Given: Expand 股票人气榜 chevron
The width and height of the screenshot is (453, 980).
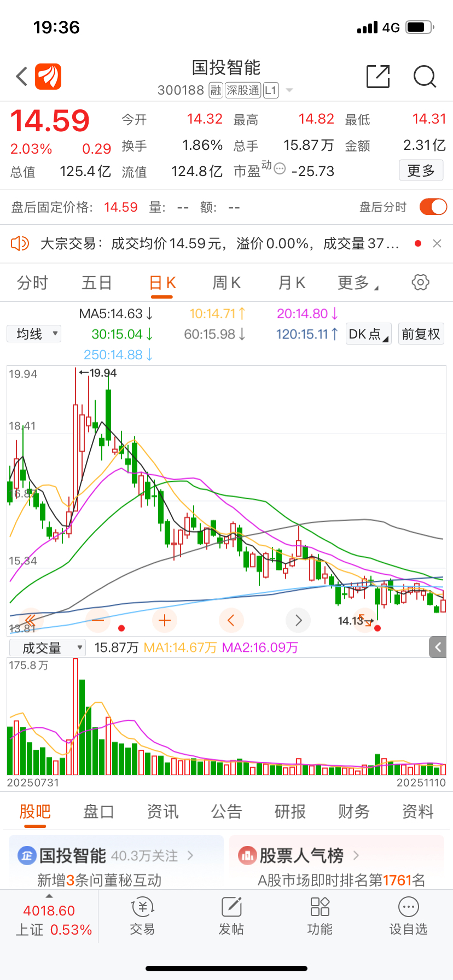Looking at the screenshot, I should [356, 855].
